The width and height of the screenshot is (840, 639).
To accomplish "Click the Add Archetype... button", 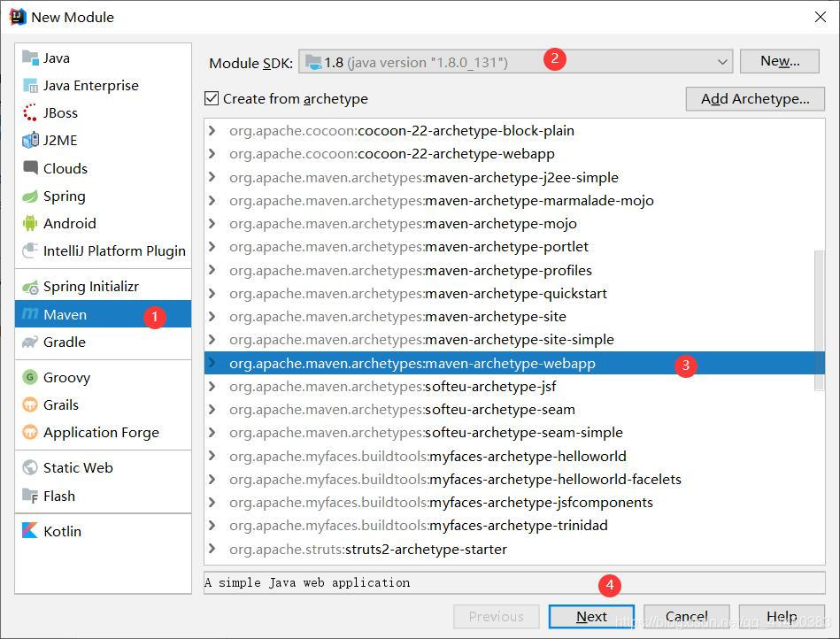I will pyautogui.click(x=755, y=99).
